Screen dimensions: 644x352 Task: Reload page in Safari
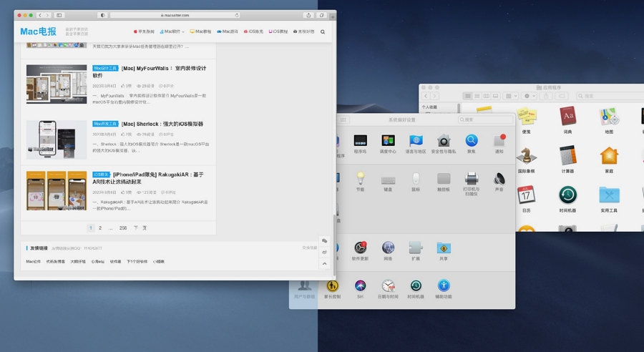(237, 15)
